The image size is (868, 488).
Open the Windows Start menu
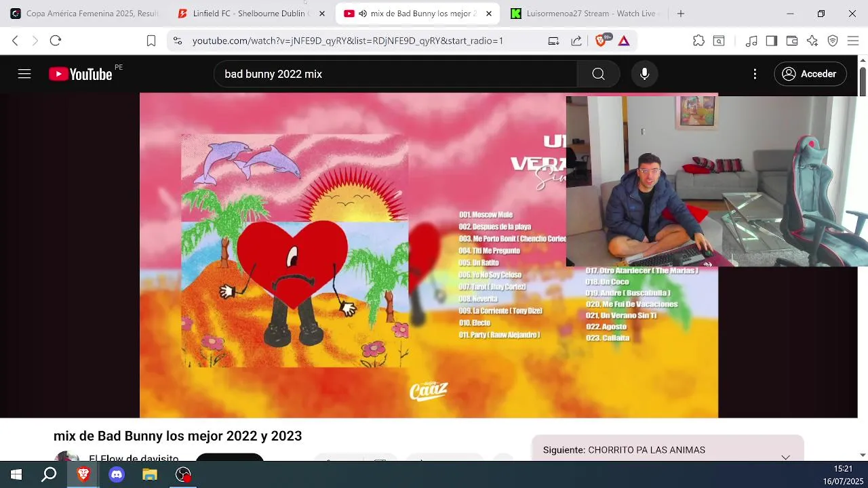(16, 474)
